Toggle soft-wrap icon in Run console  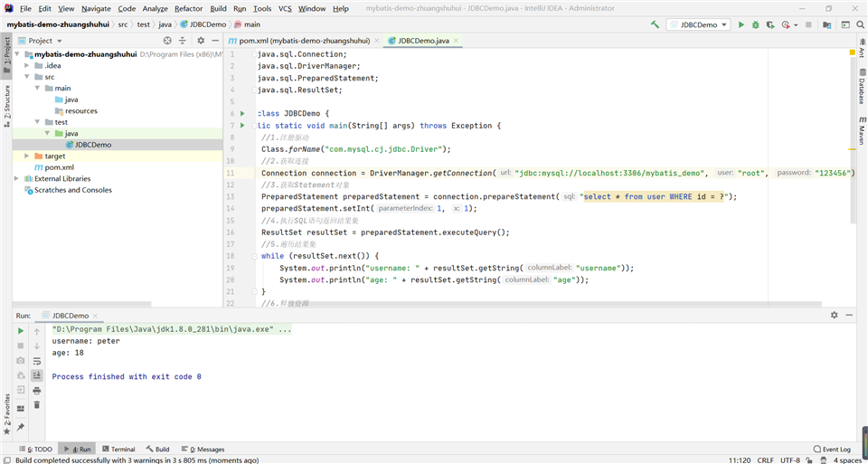[x=37, y=361]
